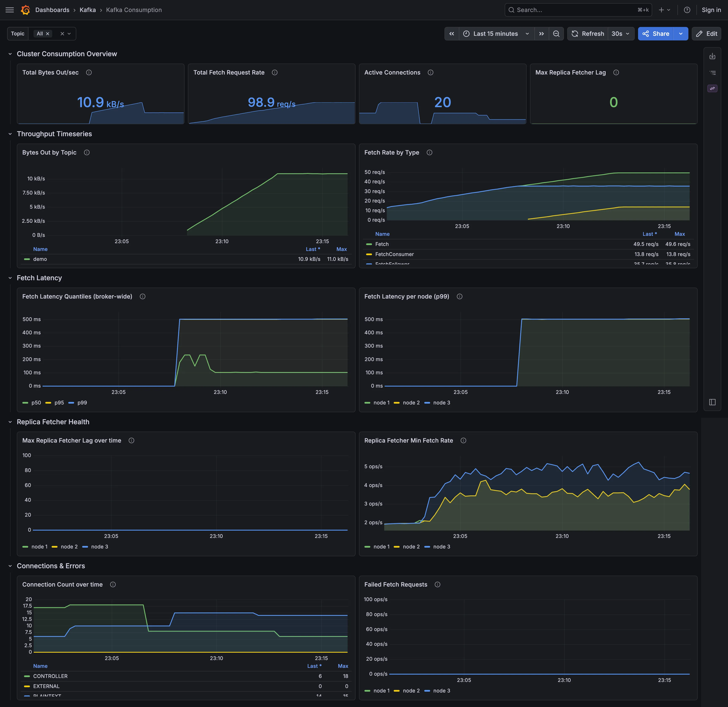Show info for Replica Fetcher Min Fetch Rate
This screenshot has width=728, height=707.
click(463, 440)
